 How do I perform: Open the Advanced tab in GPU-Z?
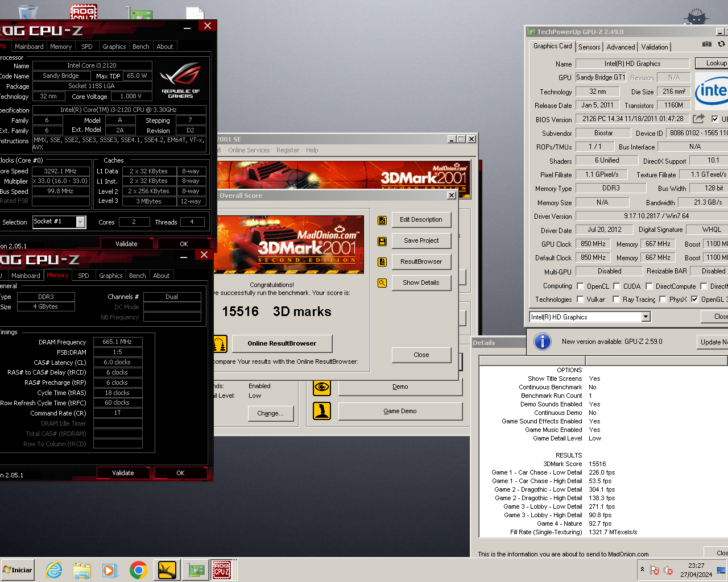tap(621, 47)
